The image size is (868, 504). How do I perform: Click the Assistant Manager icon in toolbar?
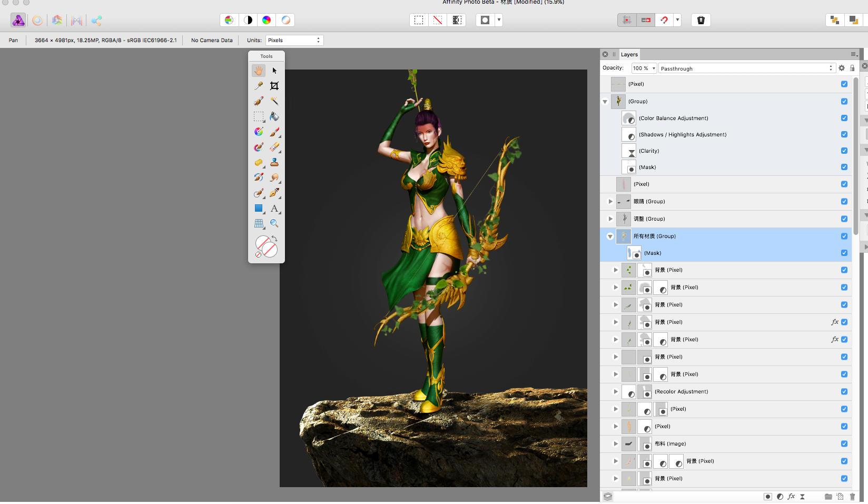[x=701, y=20]
